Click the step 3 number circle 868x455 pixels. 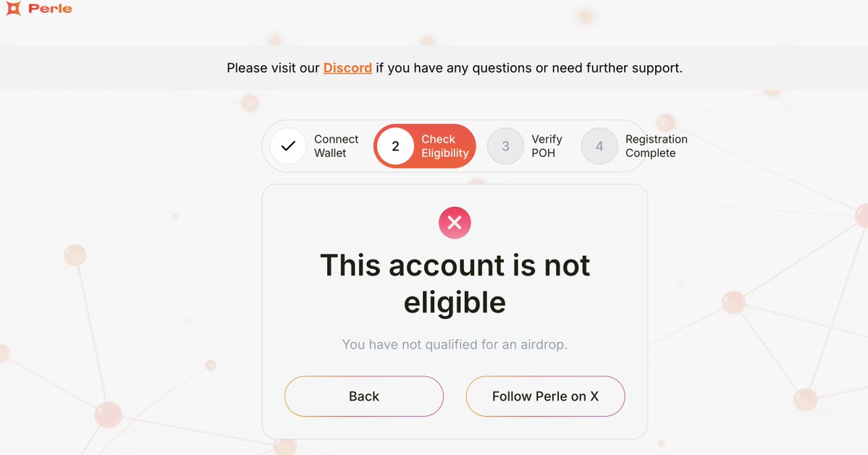(505, 146)
